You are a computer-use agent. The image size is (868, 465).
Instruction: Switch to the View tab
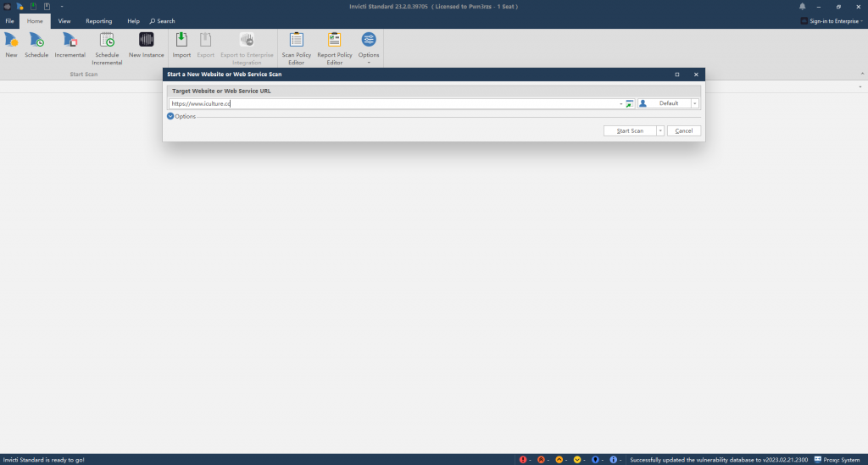[64, 21]
